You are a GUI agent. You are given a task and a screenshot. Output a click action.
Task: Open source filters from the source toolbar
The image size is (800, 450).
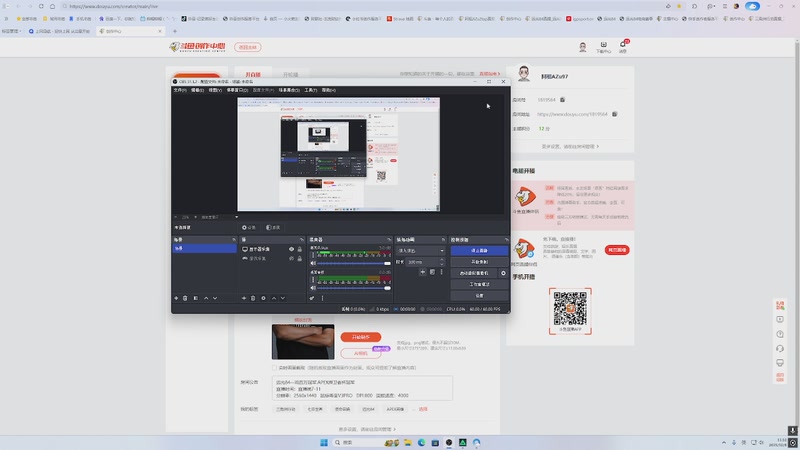[273, 228]
